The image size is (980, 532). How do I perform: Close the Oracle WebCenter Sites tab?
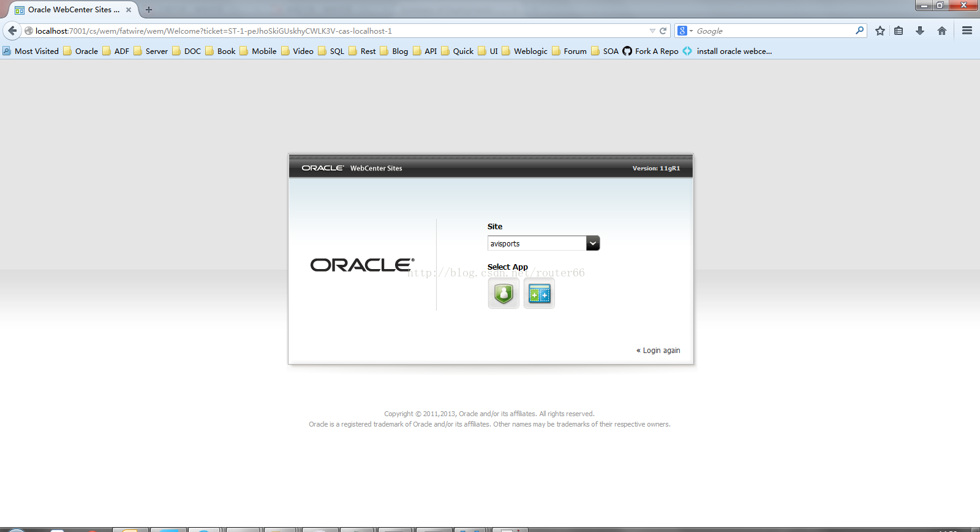point(129,10)
